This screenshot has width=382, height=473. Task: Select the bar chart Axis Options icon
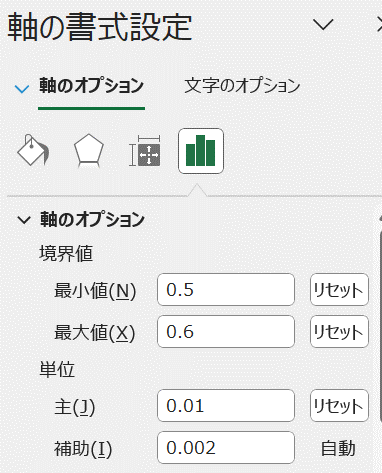(201, 151)
